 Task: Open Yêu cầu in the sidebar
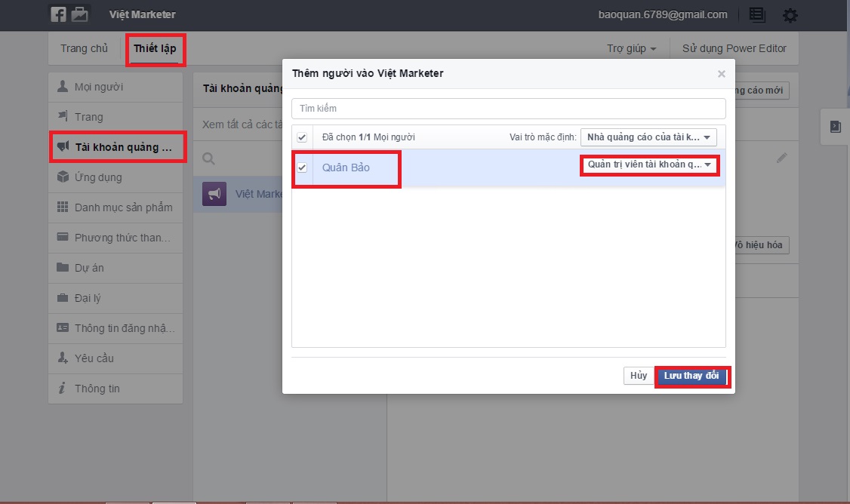pyautogui.click(x=115, y=358)
